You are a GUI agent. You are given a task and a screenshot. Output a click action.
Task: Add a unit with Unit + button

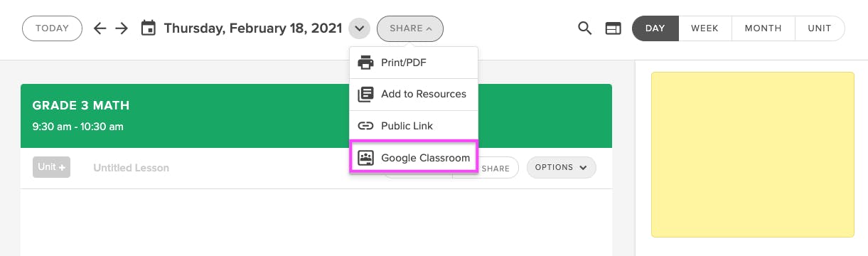tap(51, 167)
